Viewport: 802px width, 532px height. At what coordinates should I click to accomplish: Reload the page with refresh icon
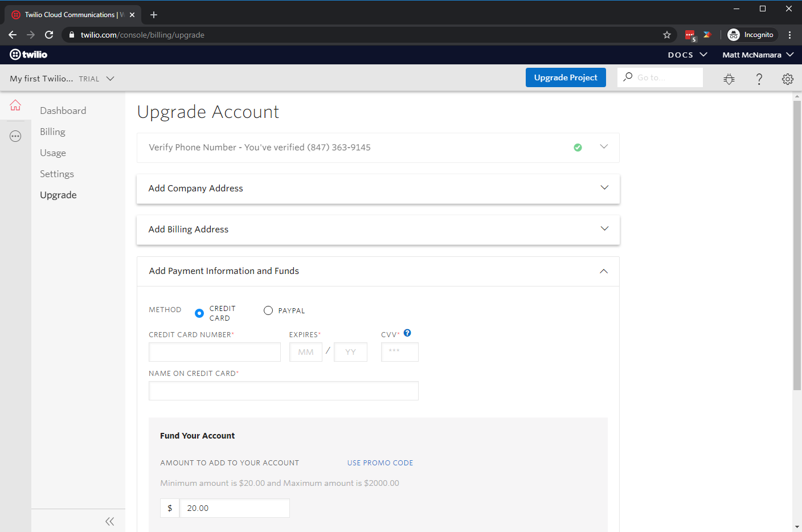point(49,35)
